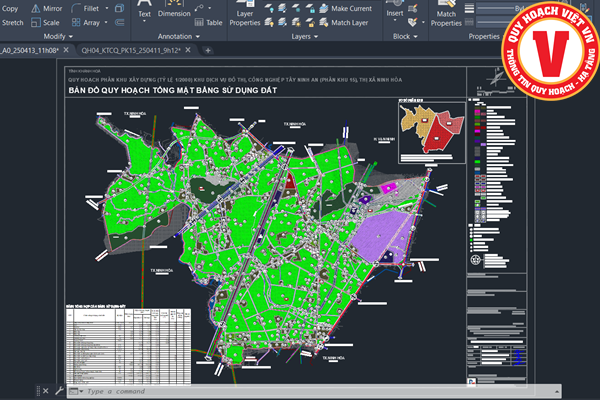The width and height of the screenshot is (600, 400).
Task: Select the Text annotation tool
Action: click(144, 11)
